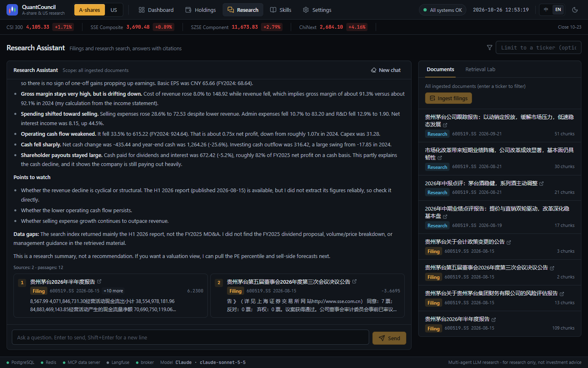Open external link for 2026年中期业绩点评报告 document
Image resolution: width=588 pixels, height=368 pixels.
click(x=445, y=216)
